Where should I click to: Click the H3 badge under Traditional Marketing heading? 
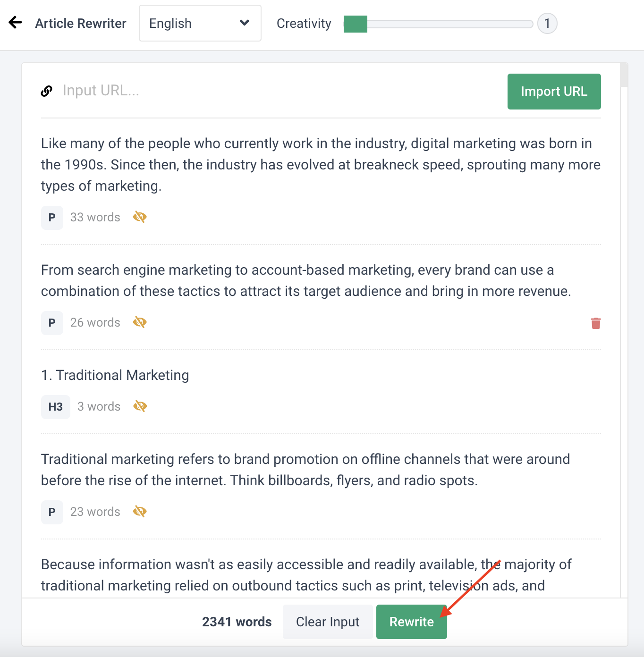[x=55, y=406]
